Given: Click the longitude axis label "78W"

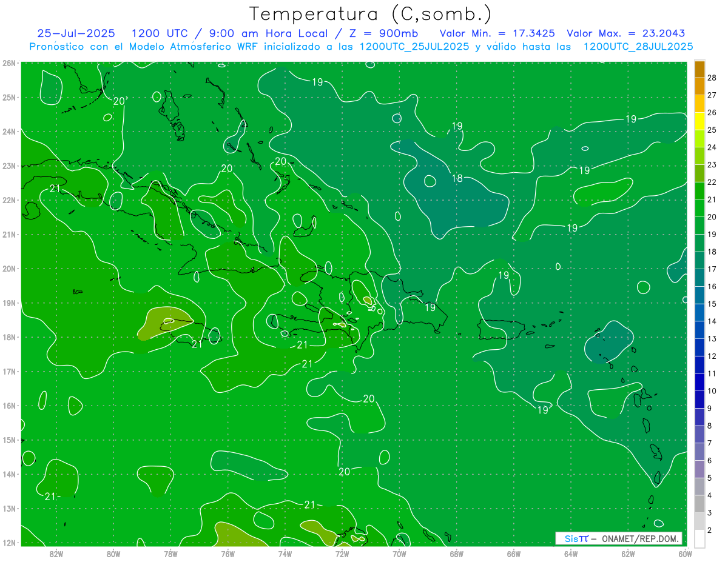Looking at the screenshot, I should 170,554.
